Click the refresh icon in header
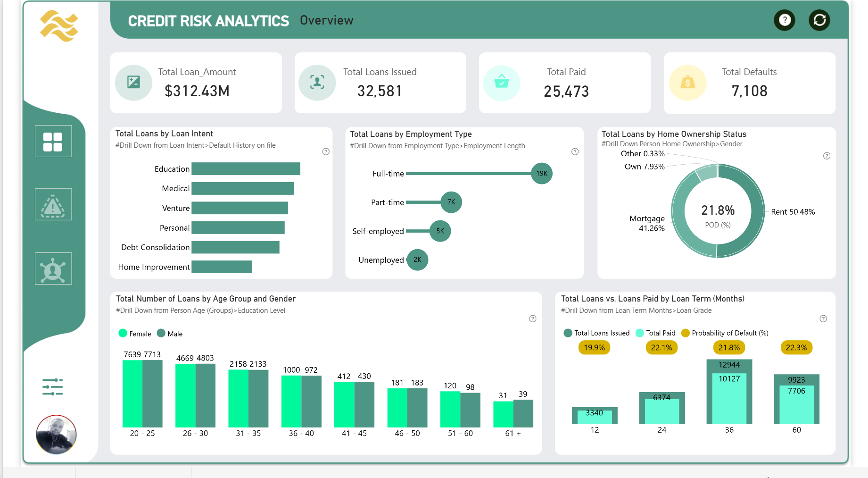This screenshot has height=478, width=868. tap(819, 20)
